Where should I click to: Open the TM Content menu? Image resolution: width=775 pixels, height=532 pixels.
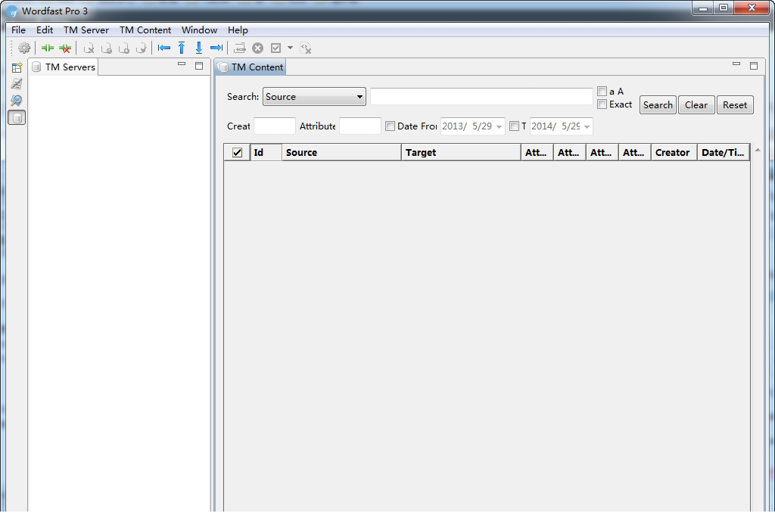145,30
